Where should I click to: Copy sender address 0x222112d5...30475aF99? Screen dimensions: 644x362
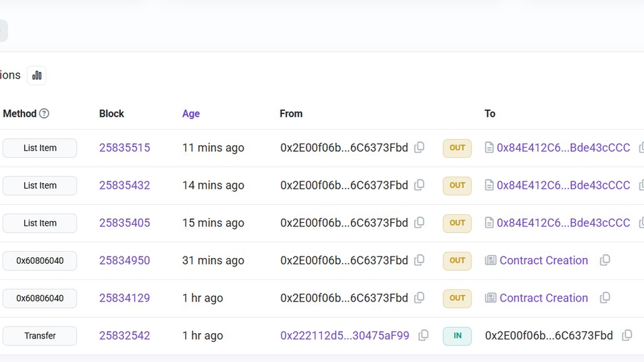pyautogui.click(x=423, y=335)
